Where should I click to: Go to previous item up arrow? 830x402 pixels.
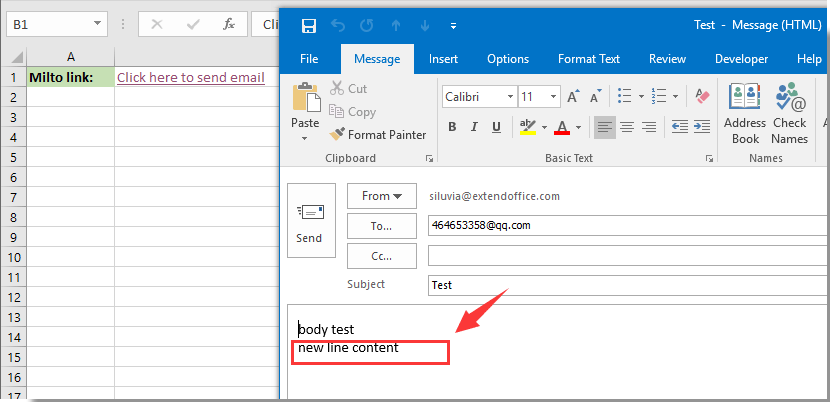click(x=396, y=25)
